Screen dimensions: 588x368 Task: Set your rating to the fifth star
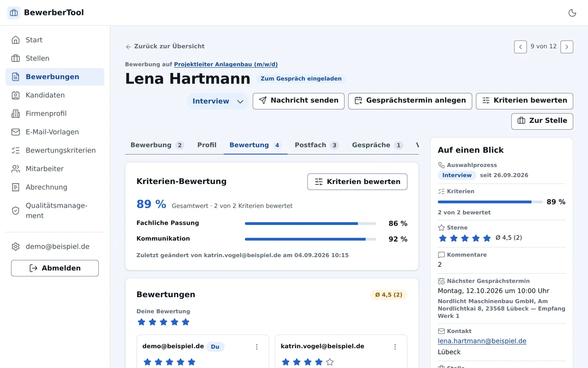pyautogui.click(x=186, y=322)
